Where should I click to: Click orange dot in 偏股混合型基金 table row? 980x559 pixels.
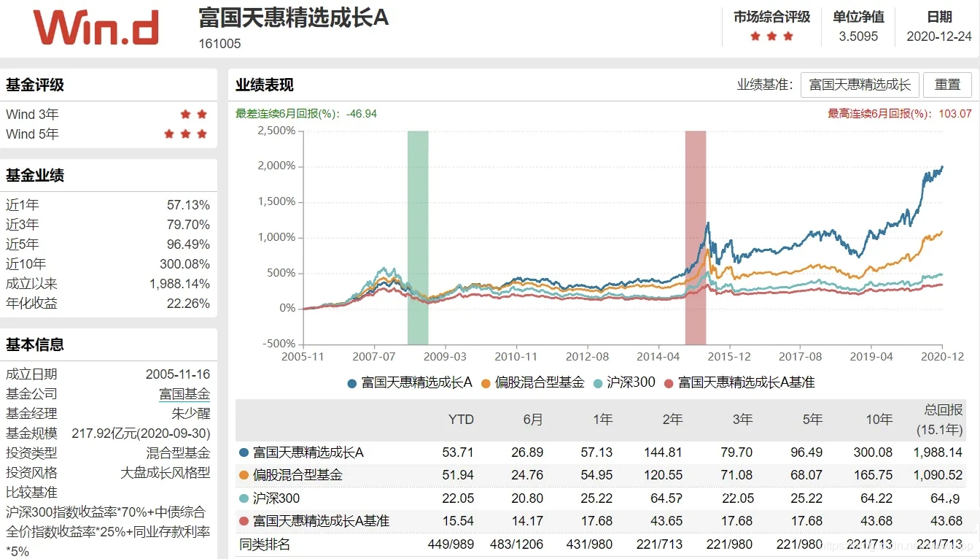click(x=244, y=475)
